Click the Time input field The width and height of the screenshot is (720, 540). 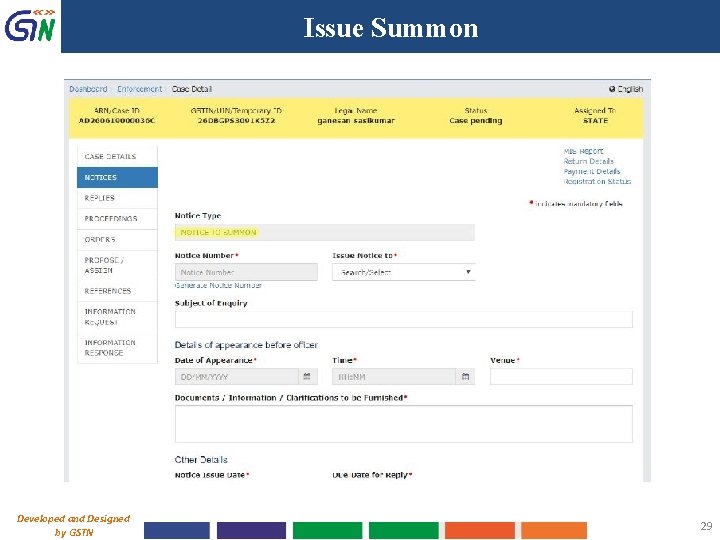394,377
